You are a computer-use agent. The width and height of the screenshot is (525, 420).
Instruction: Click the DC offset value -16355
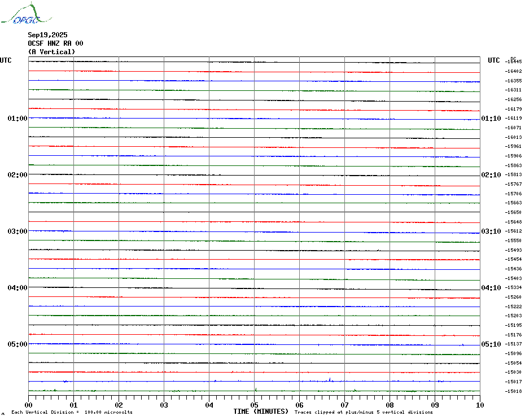click(x=513, y=81)
